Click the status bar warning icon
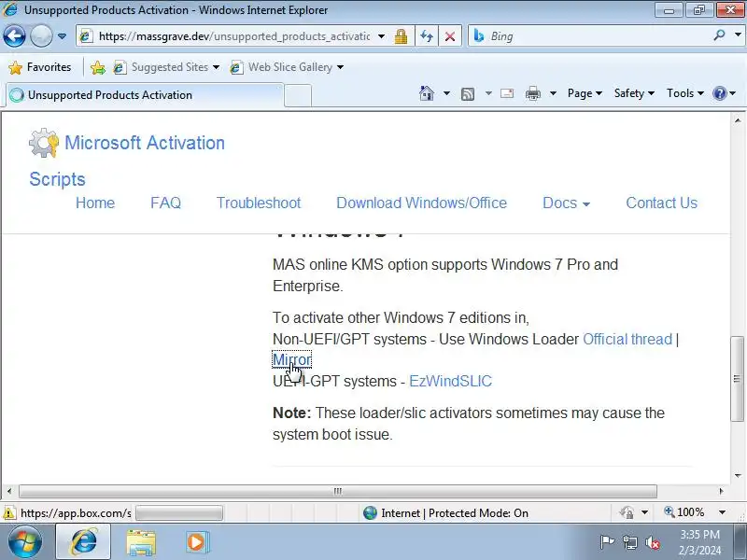This screenshot has width=747, height=560. click(9, 512)
